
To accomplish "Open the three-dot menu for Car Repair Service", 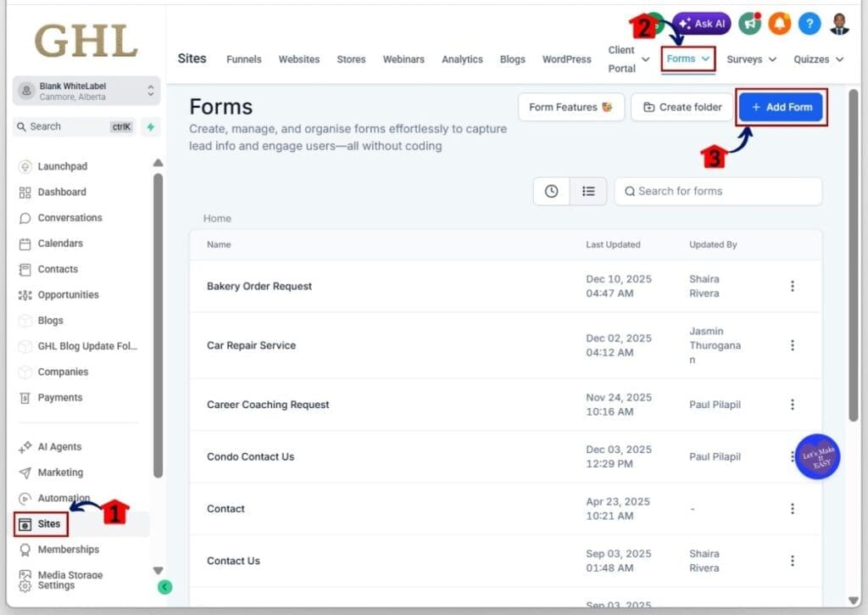I will [x=793, y=345].
